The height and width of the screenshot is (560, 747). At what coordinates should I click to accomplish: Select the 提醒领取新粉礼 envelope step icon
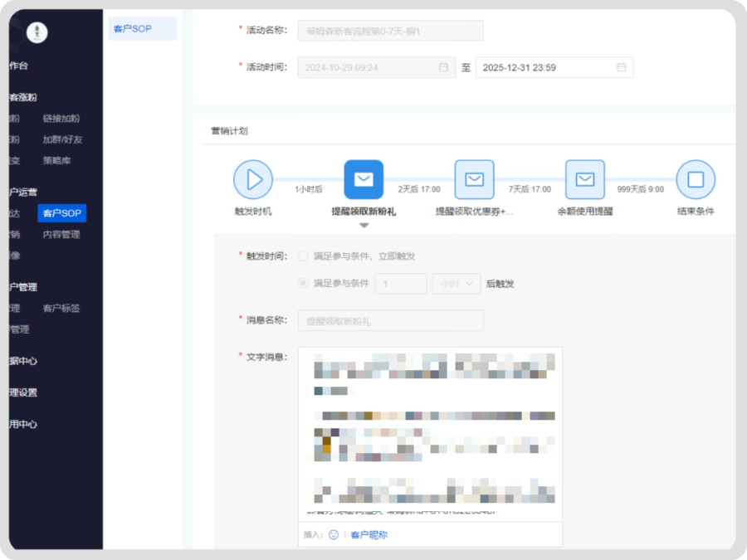[364, 180]
